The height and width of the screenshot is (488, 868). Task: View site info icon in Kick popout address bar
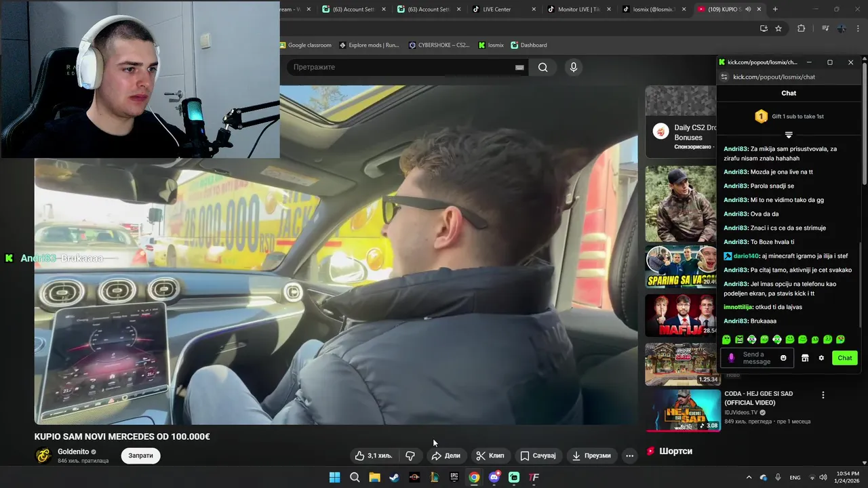[724, 77]
